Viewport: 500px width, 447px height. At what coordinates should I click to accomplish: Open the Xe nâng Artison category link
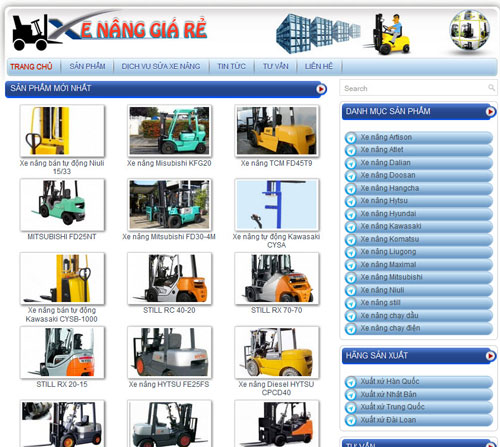tap(386, 137)
